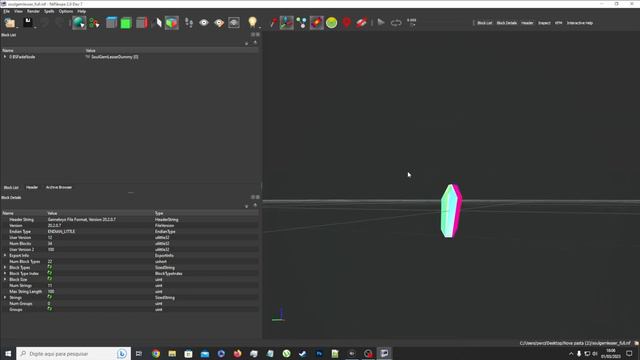The image size is (640, 360).
Task: Expand the Block Size row
Action: [5, 280]
